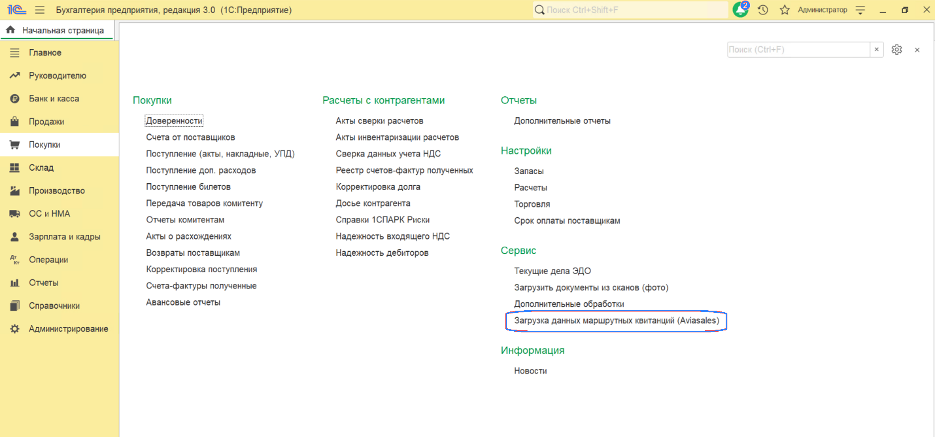The image size is (936, 438).
Task: Open Загрузка данных маршрутных квитанций (Aviasales)
Action: tap(617, 321)
